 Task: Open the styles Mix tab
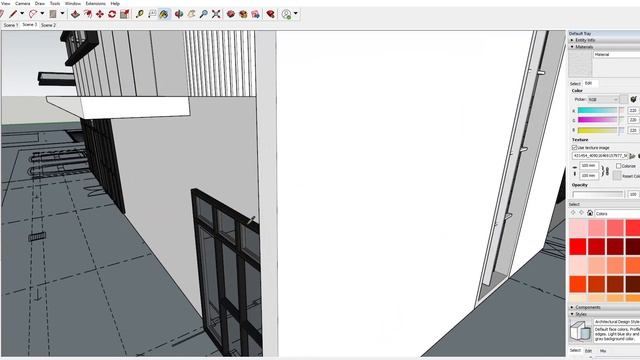[603, 351]
